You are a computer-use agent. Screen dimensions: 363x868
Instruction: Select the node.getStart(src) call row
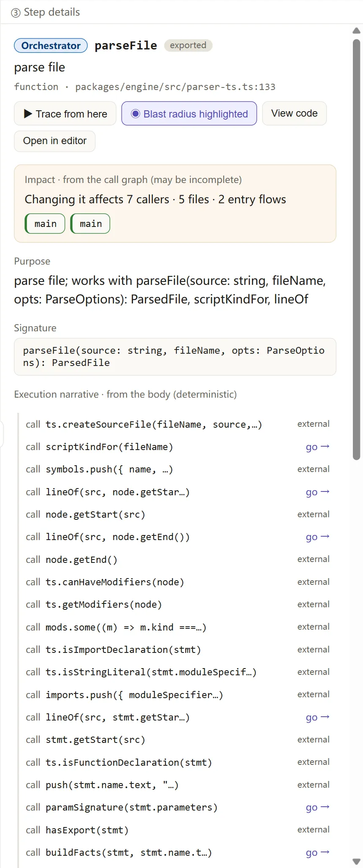pyautogui.click(x=177, y=514)
